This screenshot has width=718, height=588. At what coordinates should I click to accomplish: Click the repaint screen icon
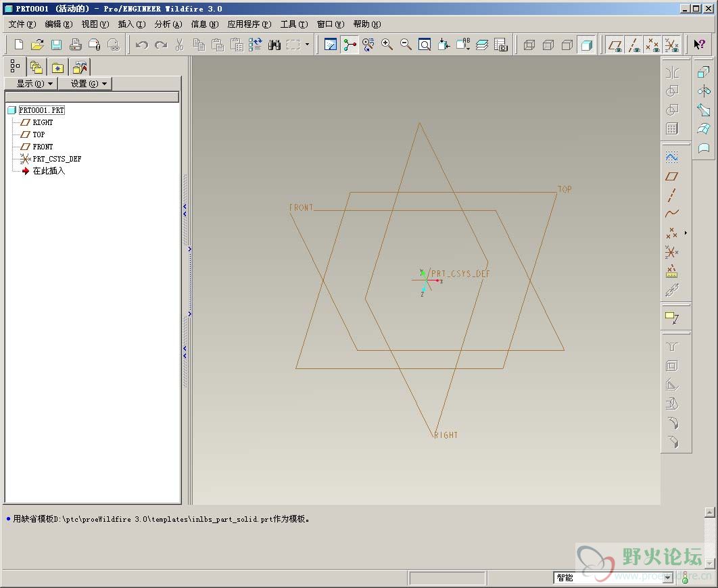pos(330,45)
